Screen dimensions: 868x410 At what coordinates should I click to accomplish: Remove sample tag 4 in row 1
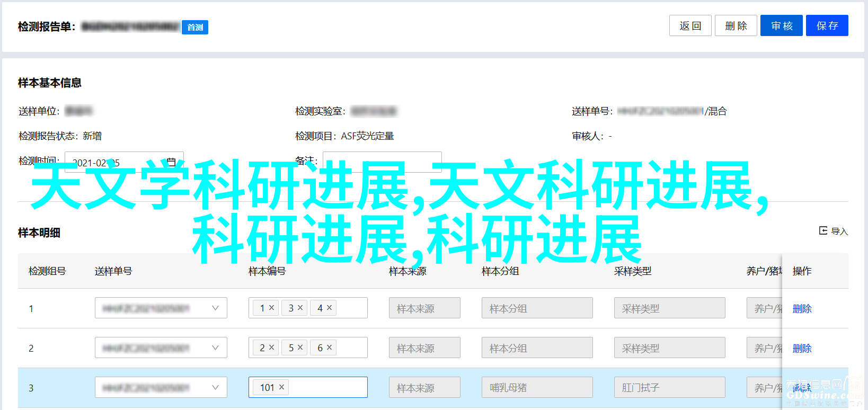click(x=329, y=308)
